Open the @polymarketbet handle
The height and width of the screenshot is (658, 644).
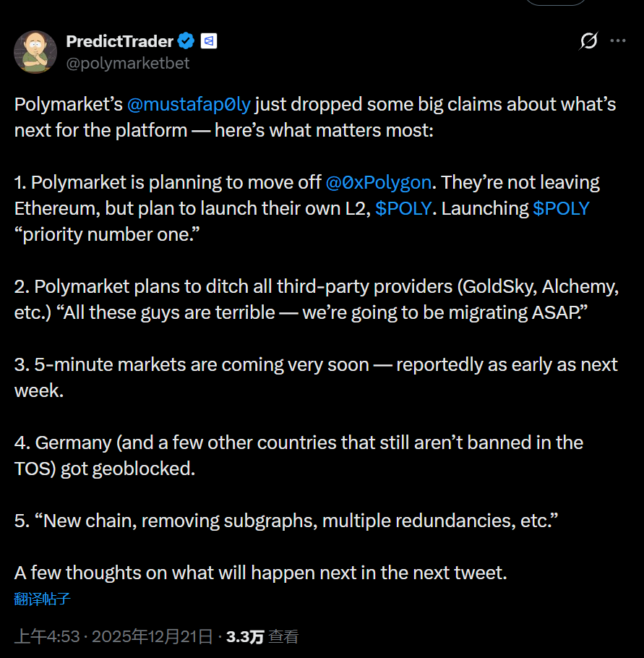(128, 63)
